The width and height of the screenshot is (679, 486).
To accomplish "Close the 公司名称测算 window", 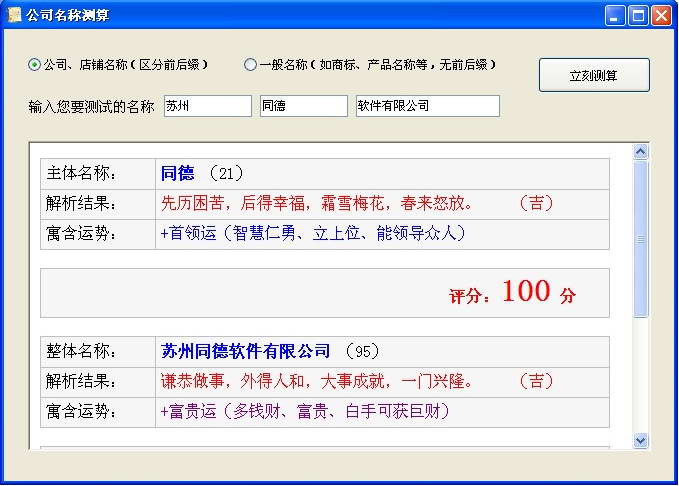I will point(662,16).
